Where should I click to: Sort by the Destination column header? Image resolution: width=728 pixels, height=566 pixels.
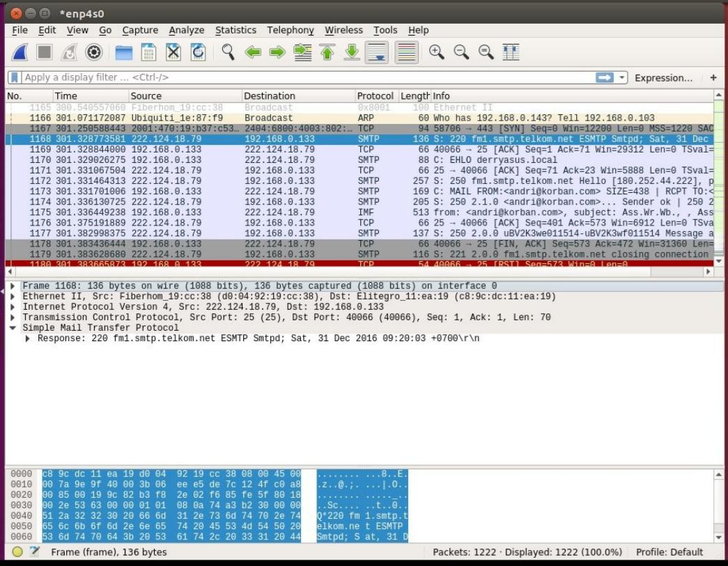tap(299, 96)
